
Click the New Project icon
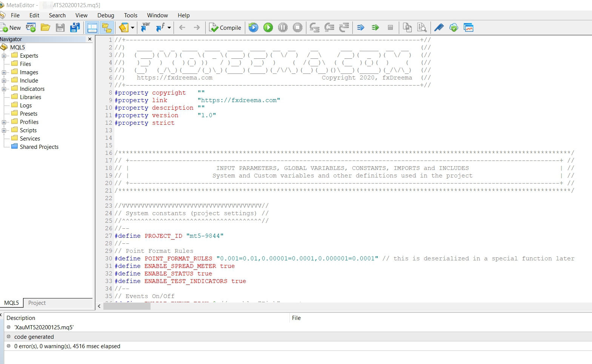click(x=31, y=28)
